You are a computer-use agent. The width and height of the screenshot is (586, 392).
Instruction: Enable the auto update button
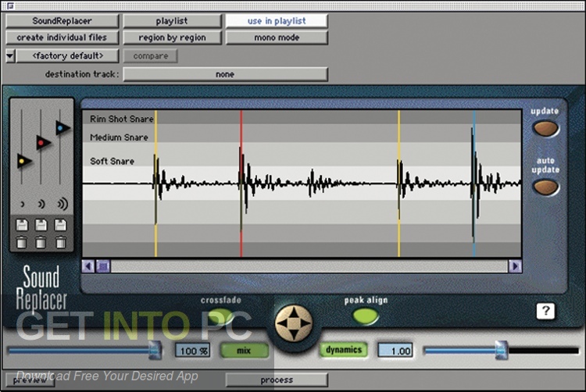[x=545, y=187]
